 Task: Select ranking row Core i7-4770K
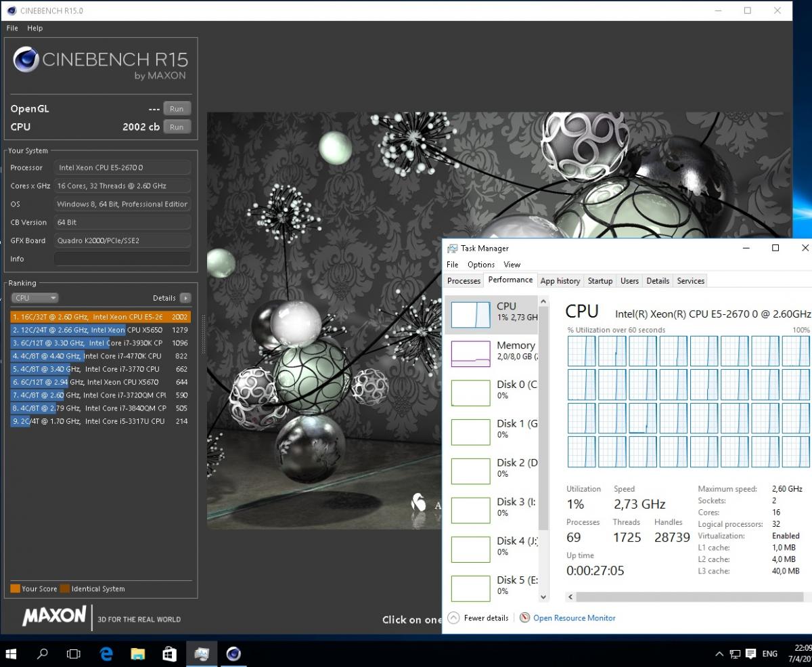coord(100,356)
